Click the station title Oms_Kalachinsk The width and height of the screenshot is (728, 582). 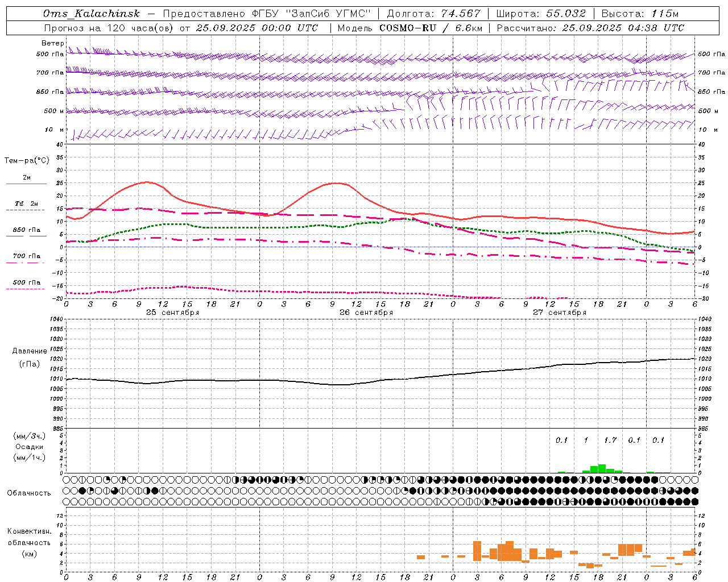coord(92,14)
